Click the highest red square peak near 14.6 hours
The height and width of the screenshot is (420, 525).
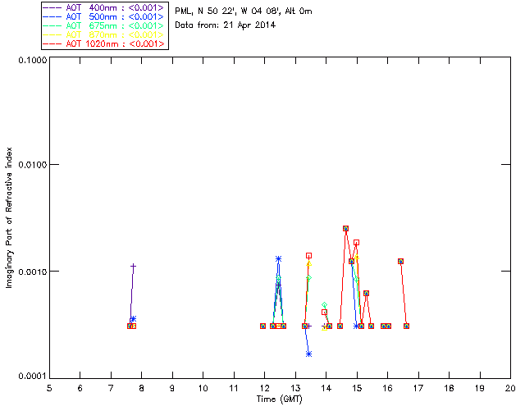click(x=345, y=228)
